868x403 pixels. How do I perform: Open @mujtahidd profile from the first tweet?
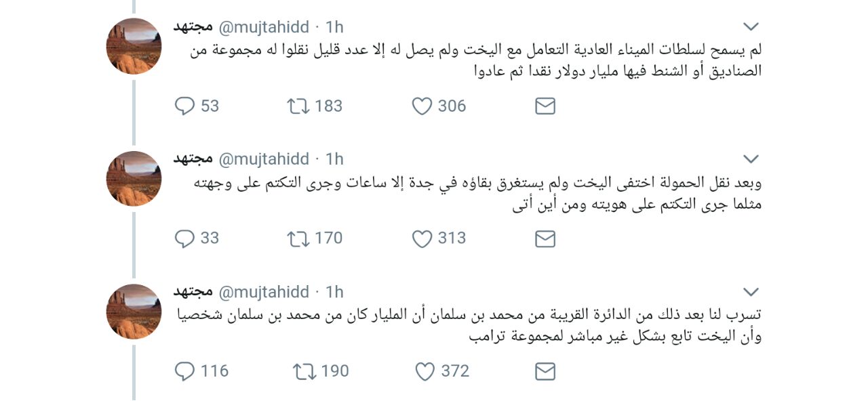tap(264, 27)
